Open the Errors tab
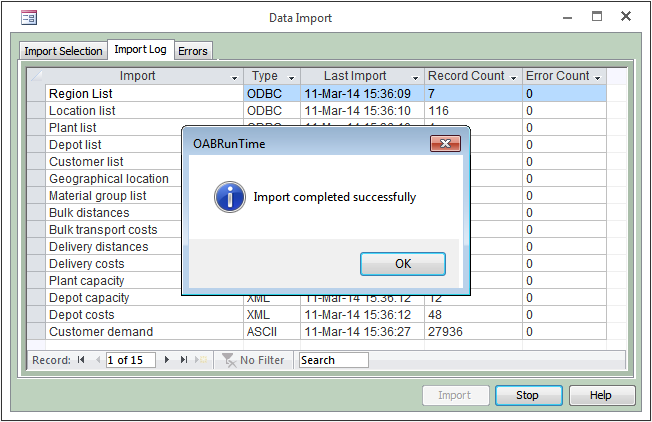This screenshot has height=422, width=652. click(193, 51)
